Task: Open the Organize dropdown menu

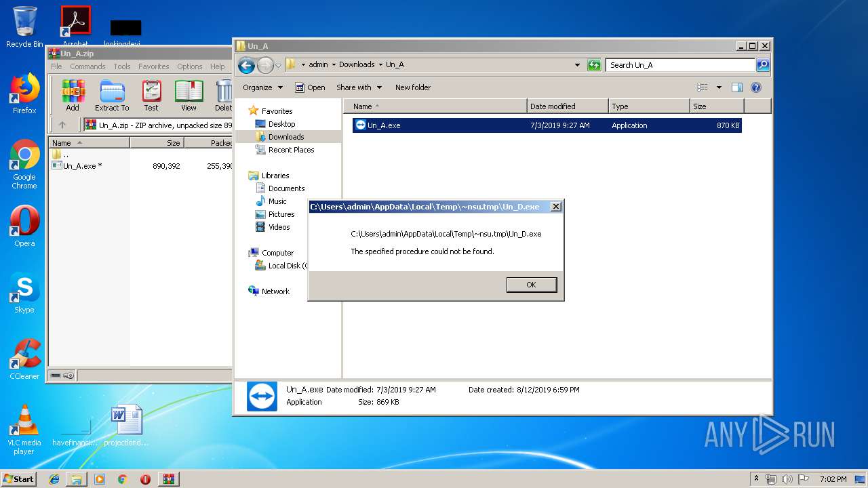Action: click(262, 87)
